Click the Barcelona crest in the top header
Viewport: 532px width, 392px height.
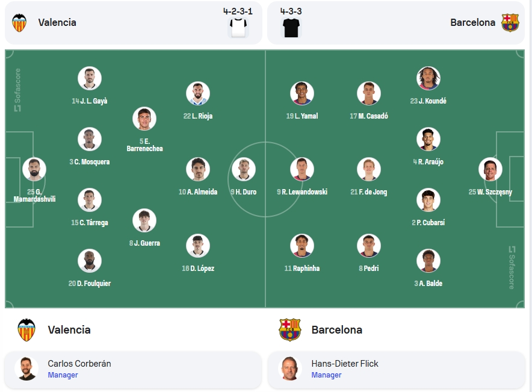[510, 23]
